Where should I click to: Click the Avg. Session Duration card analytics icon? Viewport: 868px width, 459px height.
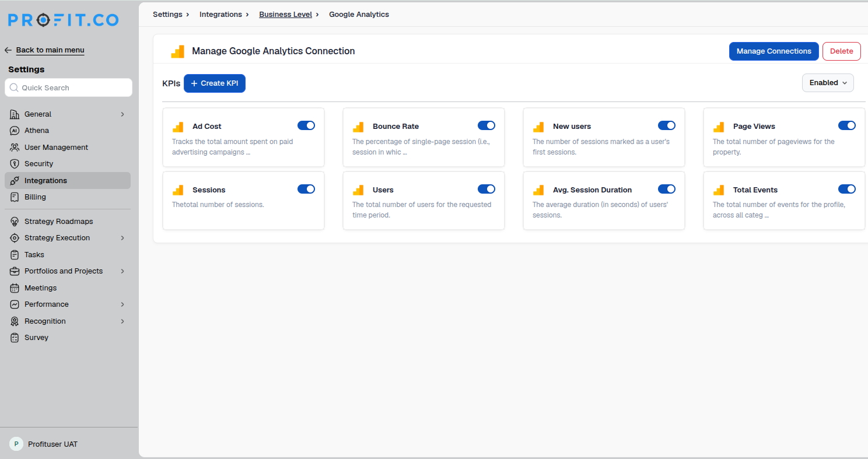538,190
